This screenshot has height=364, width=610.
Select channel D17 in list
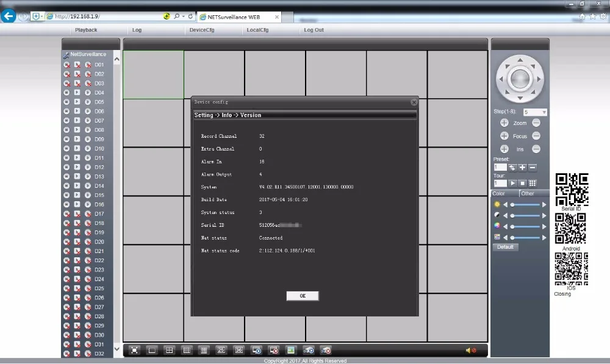click(99, 214)
